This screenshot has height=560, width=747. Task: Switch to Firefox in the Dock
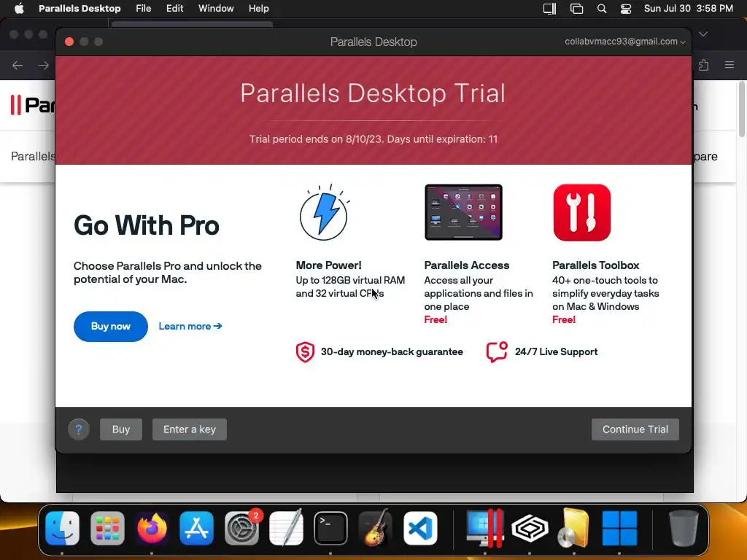[x=152, y=528]
